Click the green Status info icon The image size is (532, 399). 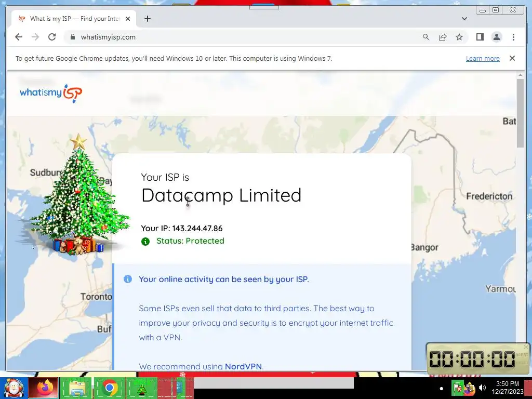(145, 241)
